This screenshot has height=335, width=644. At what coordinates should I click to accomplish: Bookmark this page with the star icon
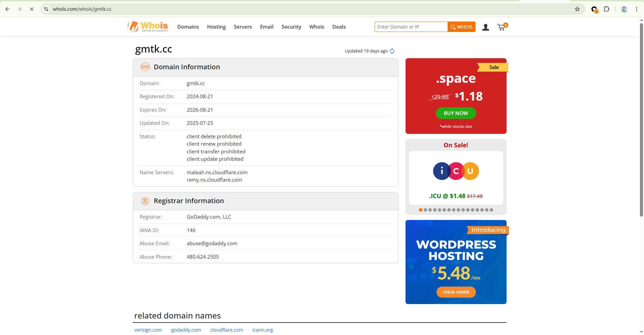point(577,9)
